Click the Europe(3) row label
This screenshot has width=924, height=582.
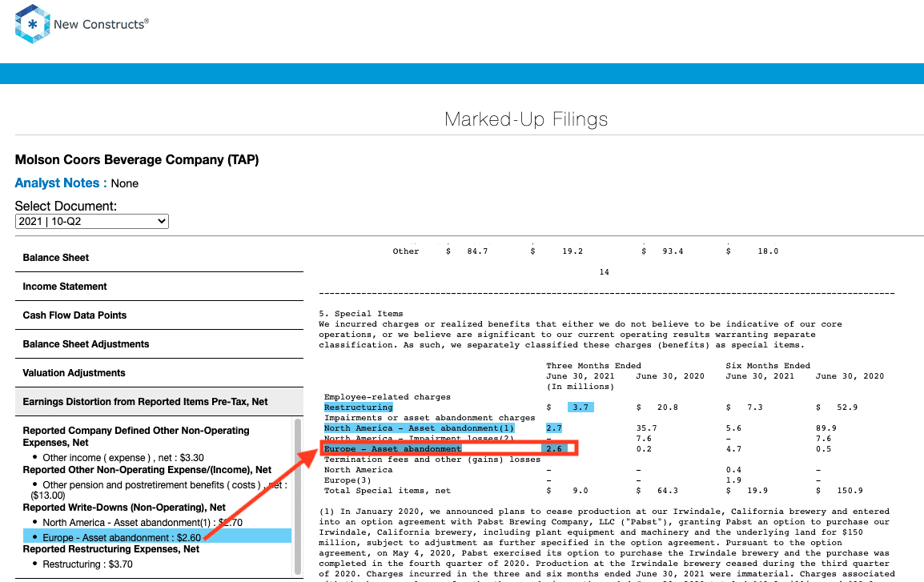click(348, 480)
